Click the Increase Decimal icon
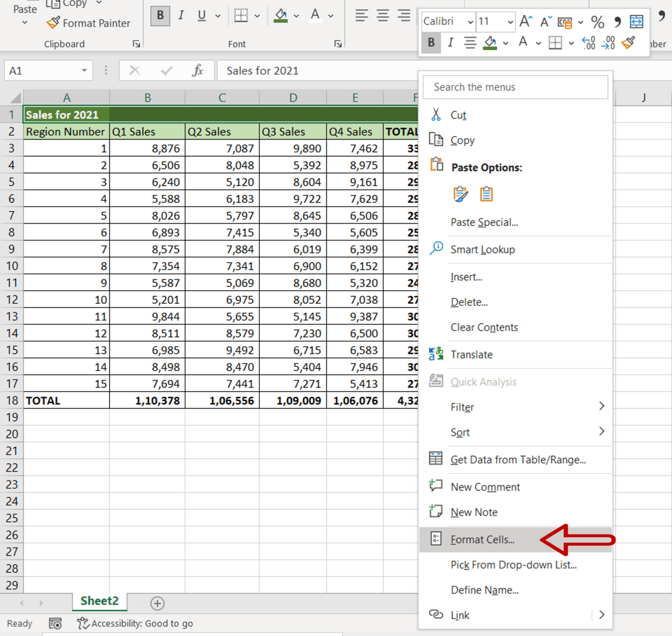The height and width of the screenshot is (636, 672). click(x=588, y=43)
